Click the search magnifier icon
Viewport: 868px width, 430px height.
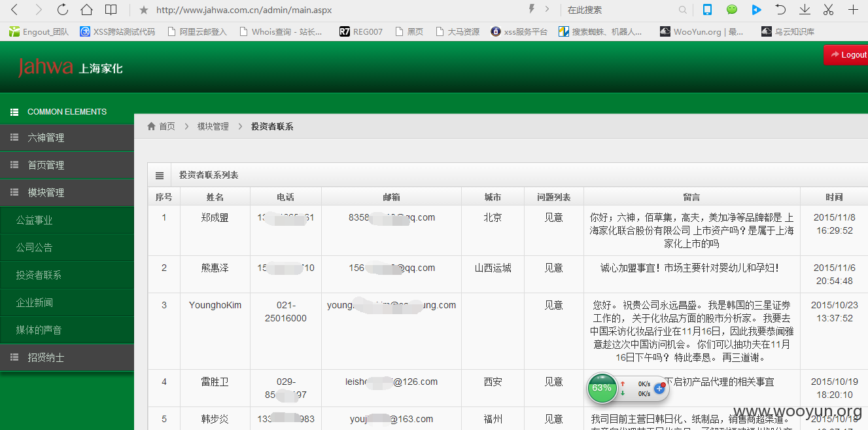[x=683, y=10]
